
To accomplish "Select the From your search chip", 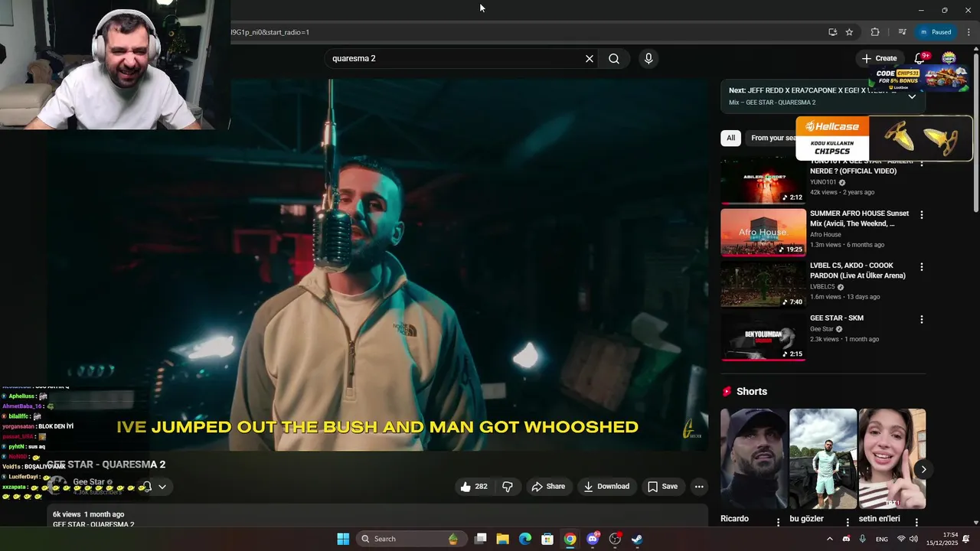I will pyautogui.click(x=772, y=138).
